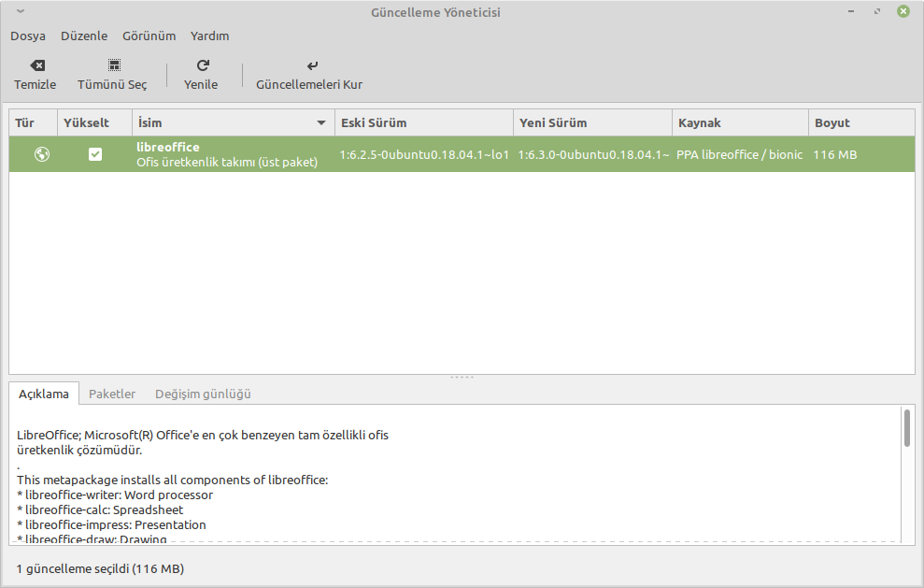Click old version 1:6.2.5-0ubuntu0.18.04.1~lo1 cell

coord(424,154)
